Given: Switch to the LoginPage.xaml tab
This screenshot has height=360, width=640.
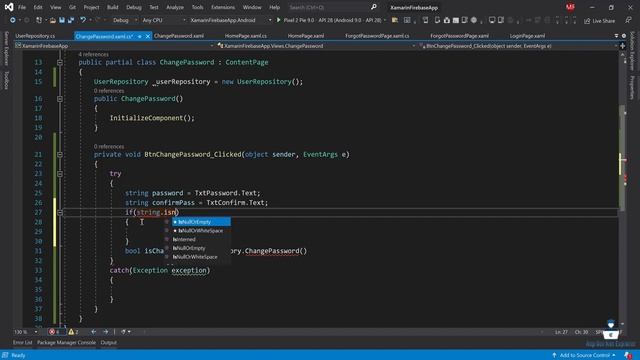Looking at the screenshot, I should point(527,36).
